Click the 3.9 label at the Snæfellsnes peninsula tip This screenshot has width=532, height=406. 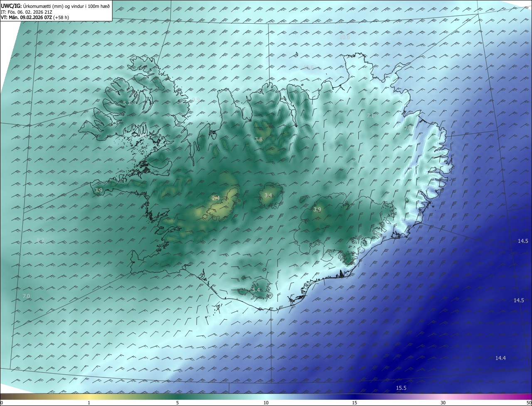pos(99,191)
